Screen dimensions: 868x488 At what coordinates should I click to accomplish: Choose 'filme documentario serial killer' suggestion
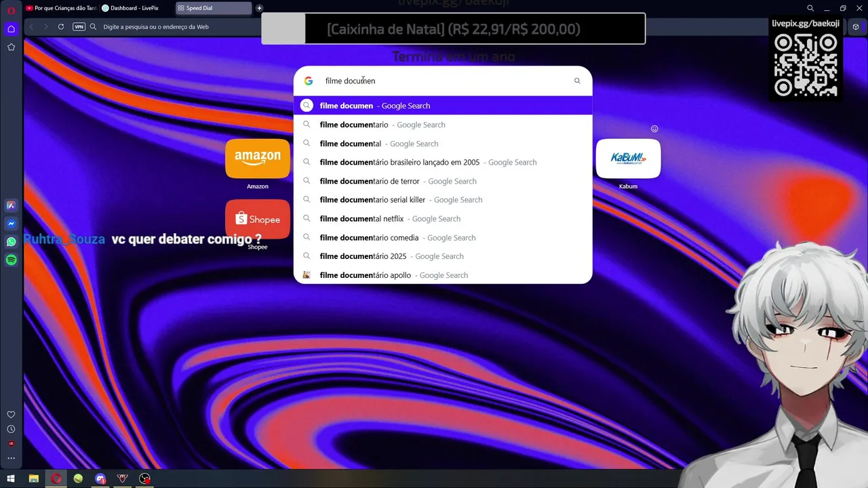[x=443, y=200]
